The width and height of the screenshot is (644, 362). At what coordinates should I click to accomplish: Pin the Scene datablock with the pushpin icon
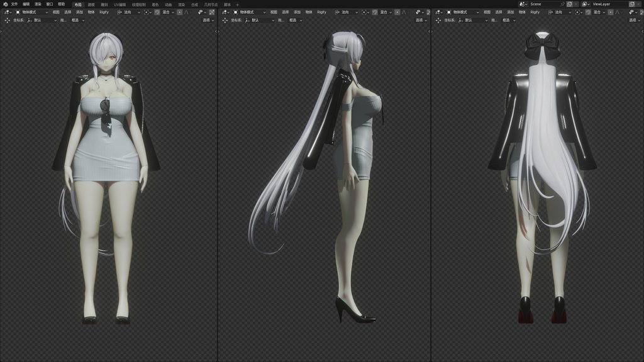click(563, 4)
